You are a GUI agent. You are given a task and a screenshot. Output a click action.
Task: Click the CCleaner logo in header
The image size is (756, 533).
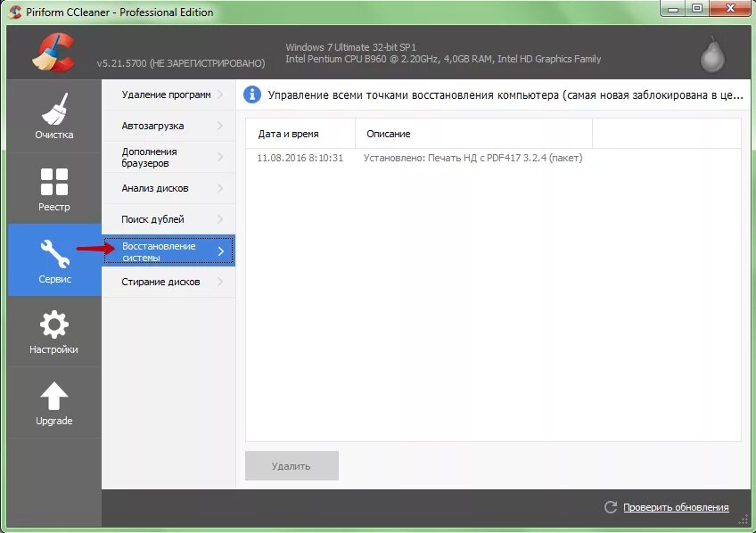[54, 52]
